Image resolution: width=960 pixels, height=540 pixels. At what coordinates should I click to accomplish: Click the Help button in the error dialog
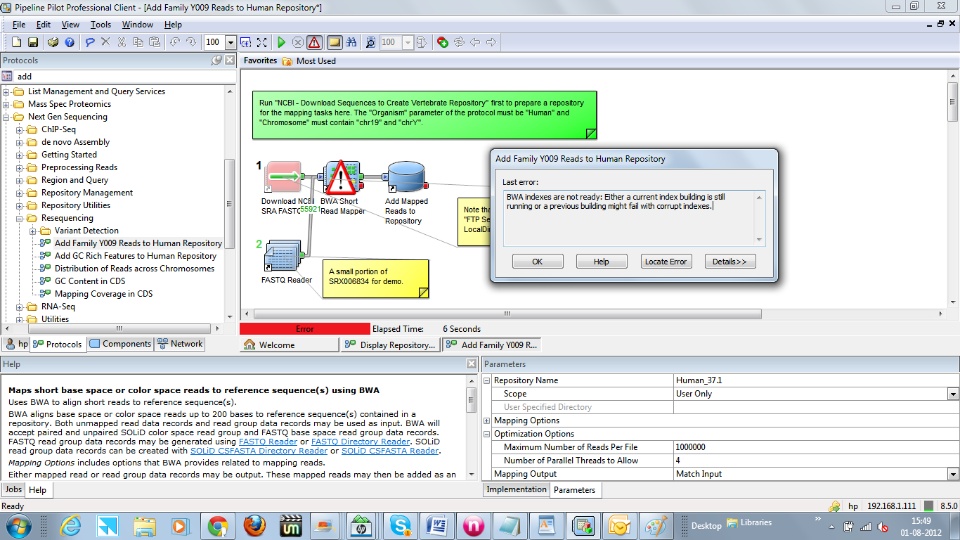click(601, 261)
